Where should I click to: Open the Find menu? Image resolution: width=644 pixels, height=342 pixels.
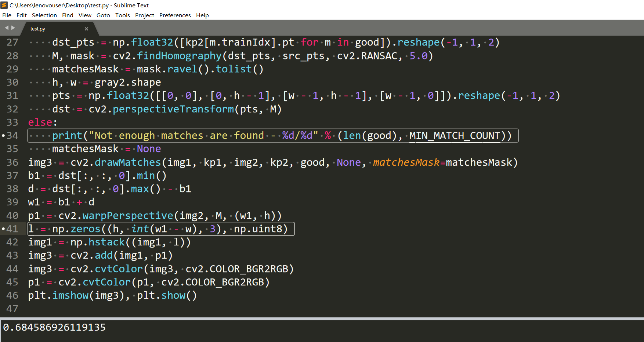(68, 15)
